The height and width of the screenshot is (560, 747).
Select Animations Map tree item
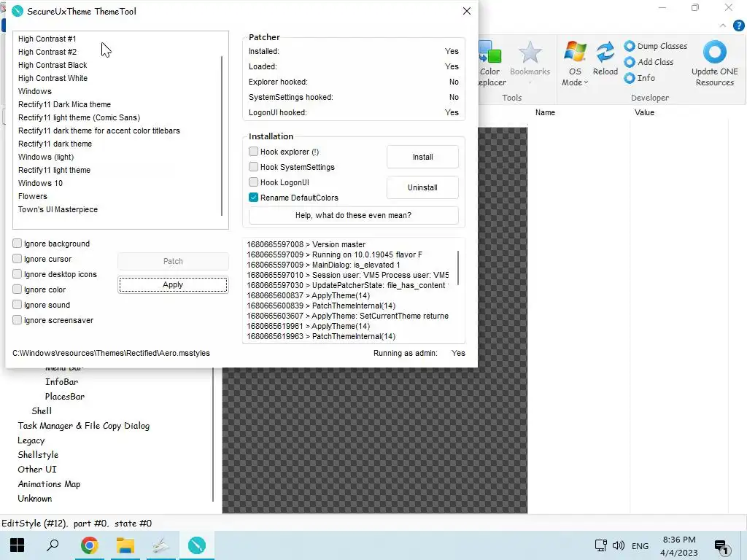tap(49, 484)
